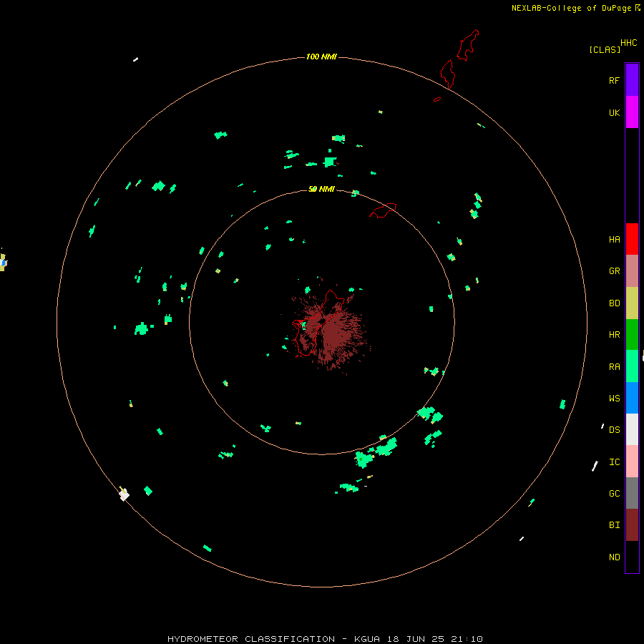Click the "100 NMI" range ring label
Image resolution: width=644 pixels, height=644 pixels.
321,57
